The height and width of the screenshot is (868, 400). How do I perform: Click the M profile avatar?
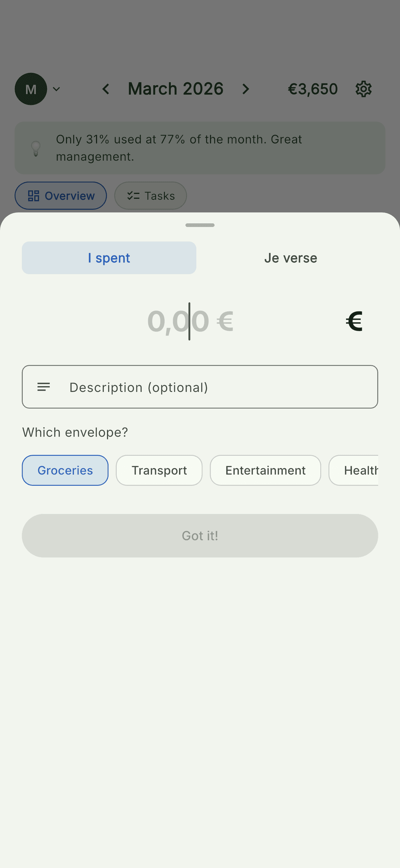pyautogui.click(x=31, y=89)
